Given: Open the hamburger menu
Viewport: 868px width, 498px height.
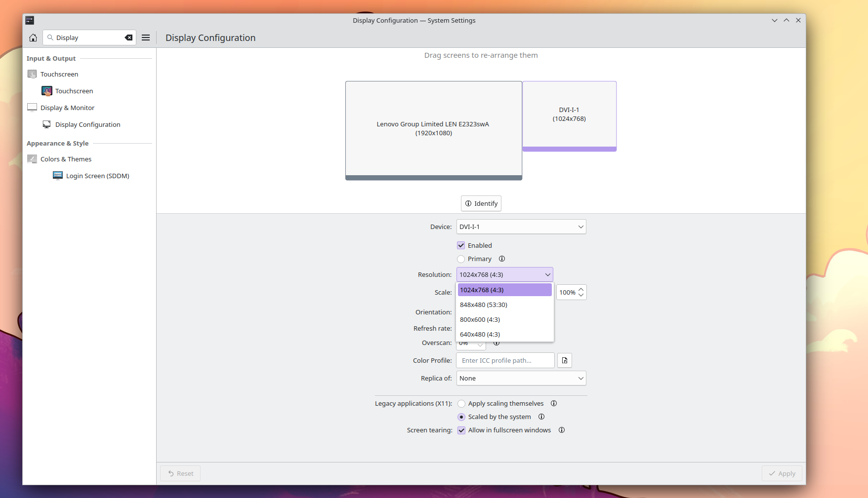Looking at the screenshot, I should (x=146, y=38).
